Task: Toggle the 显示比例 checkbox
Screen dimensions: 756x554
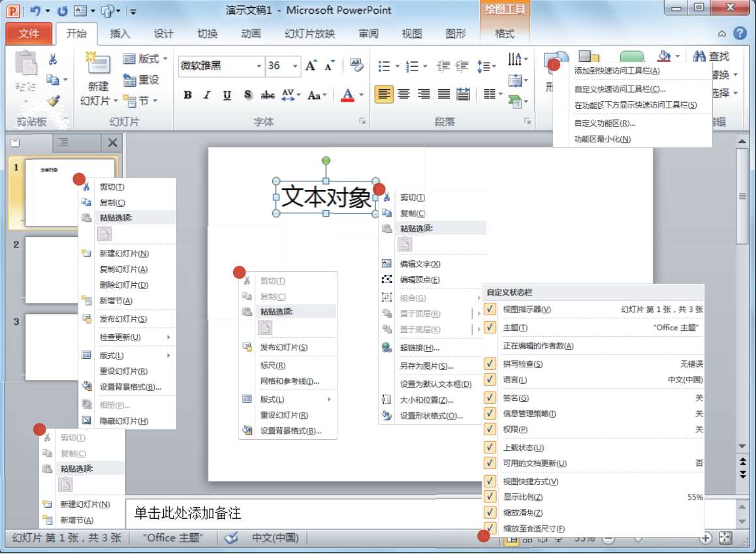Action: coord(491,497)
